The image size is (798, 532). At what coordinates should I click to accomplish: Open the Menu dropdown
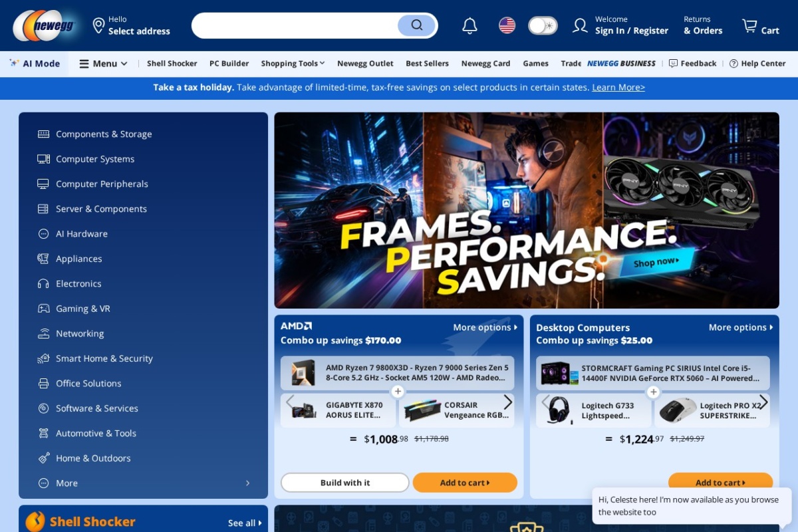(x=103, y=64)
